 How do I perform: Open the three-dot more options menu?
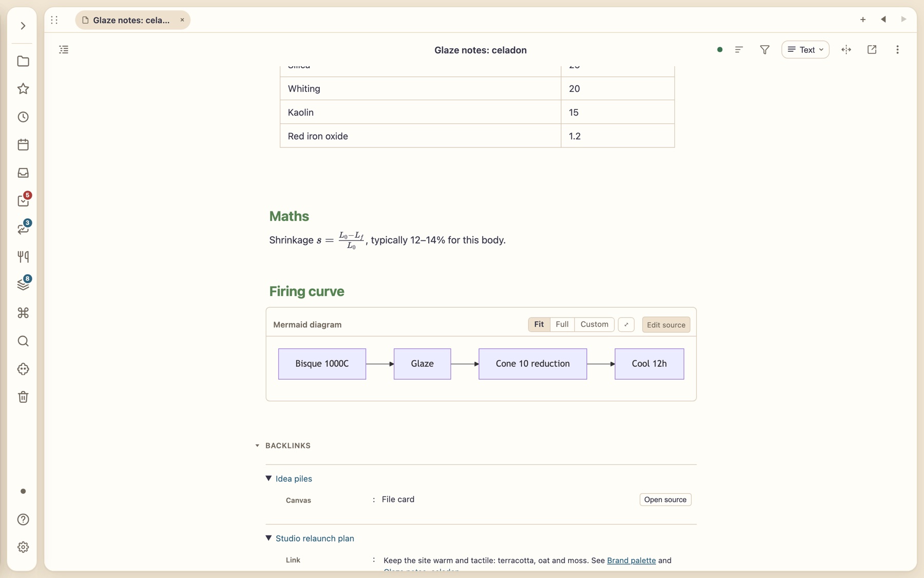click(x=897, y=50)
